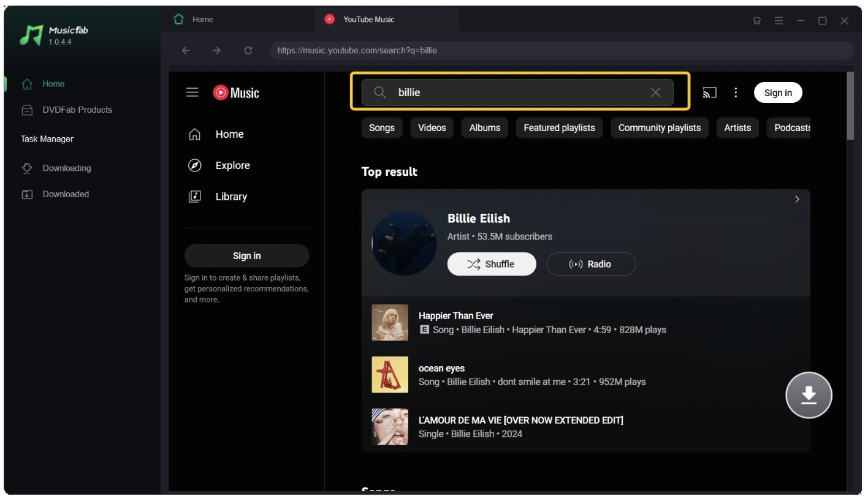Screen dimensions: 868x501
Task: Select L'AMOUR DE MA VIE single title
Action: 521,420
